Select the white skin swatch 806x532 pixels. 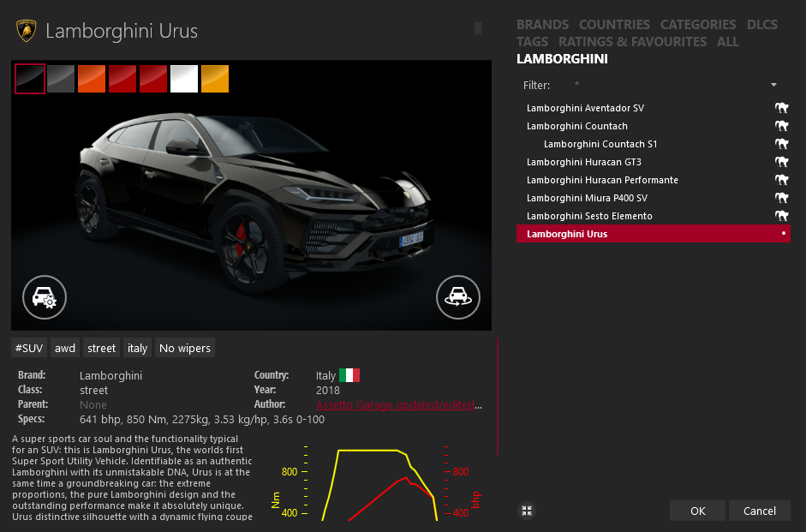click(x=184, y=79)
